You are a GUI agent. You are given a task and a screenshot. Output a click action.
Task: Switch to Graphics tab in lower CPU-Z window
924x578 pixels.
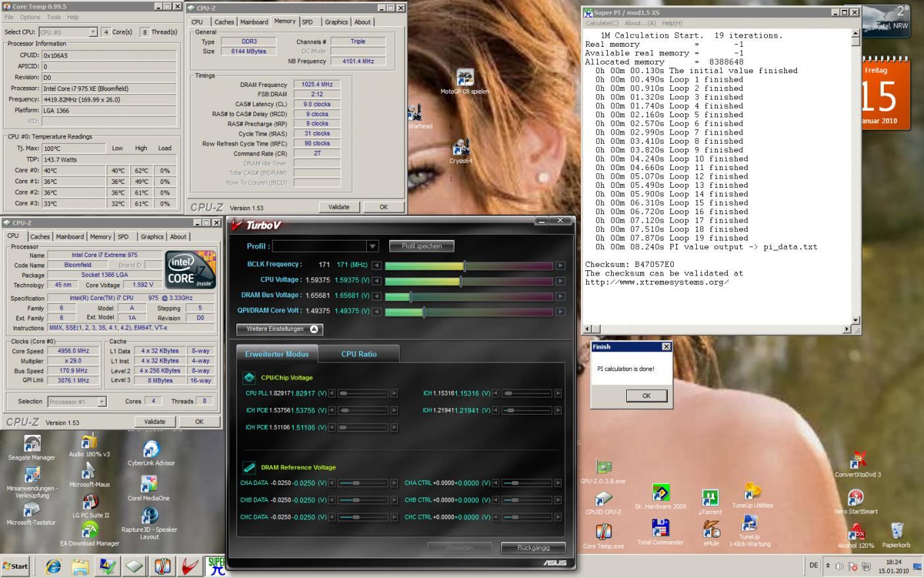click(151, 237)
